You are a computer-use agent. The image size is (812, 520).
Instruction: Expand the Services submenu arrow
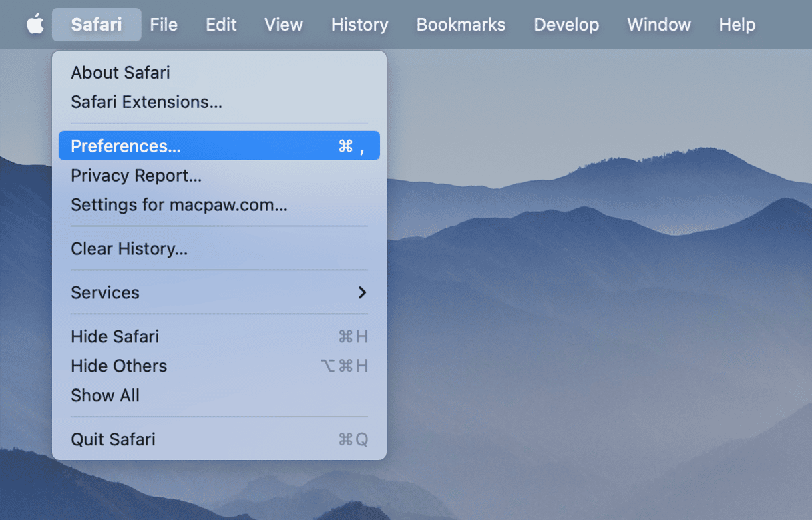361,292
